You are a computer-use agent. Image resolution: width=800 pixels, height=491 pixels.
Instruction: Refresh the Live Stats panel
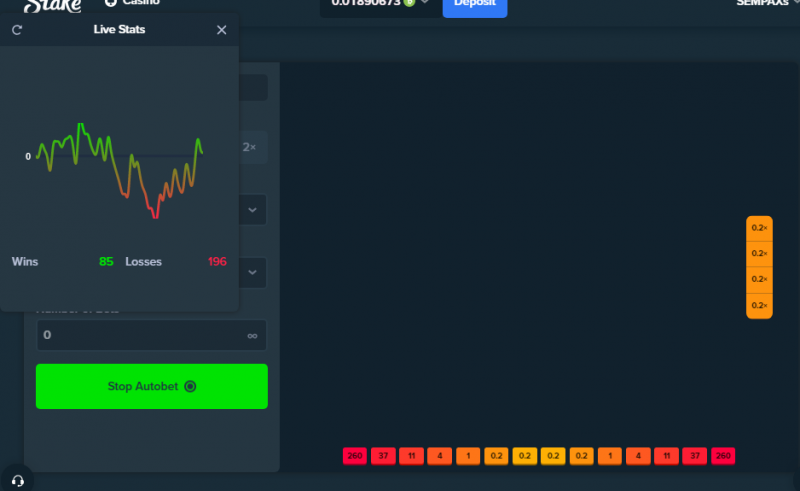17,30
